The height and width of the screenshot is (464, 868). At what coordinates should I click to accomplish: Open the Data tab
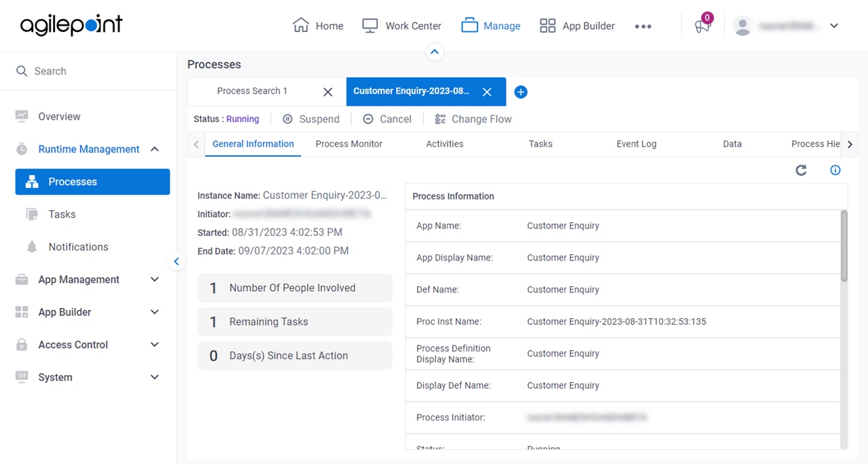732,144
